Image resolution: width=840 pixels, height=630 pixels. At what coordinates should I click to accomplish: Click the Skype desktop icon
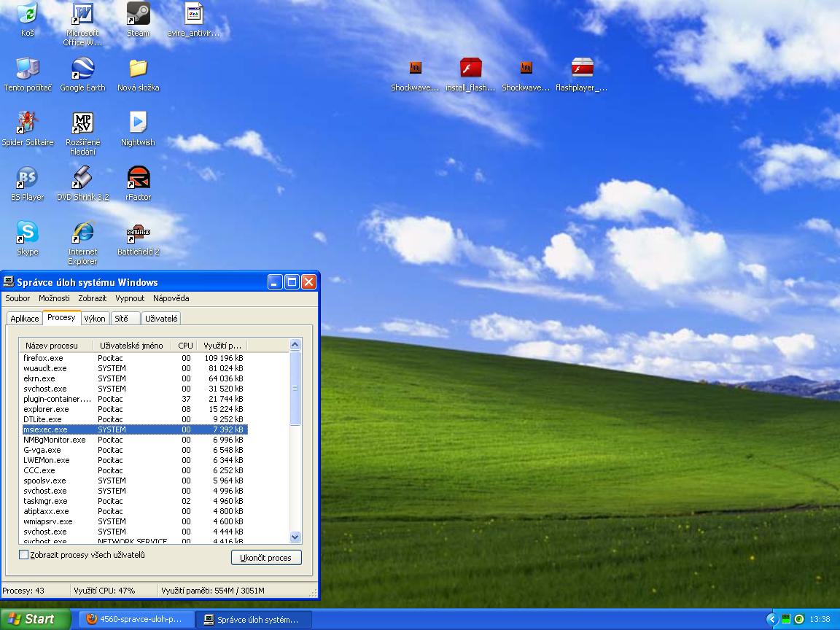[27, 233]
